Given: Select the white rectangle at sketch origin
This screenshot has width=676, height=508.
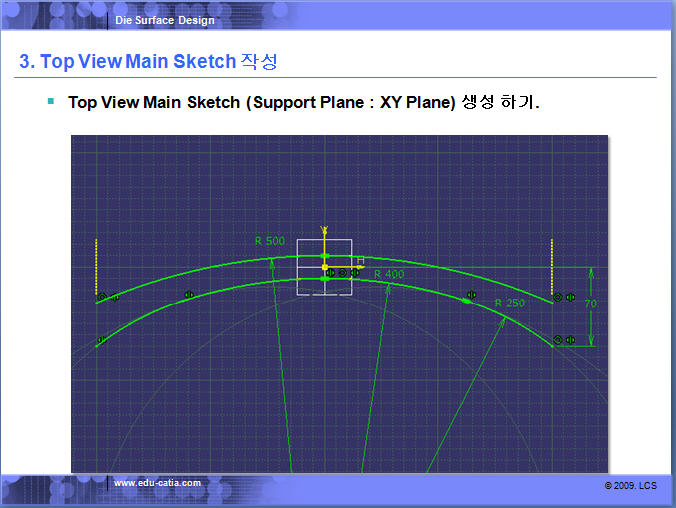Looking at the screenshot, I should click(324, 268).
